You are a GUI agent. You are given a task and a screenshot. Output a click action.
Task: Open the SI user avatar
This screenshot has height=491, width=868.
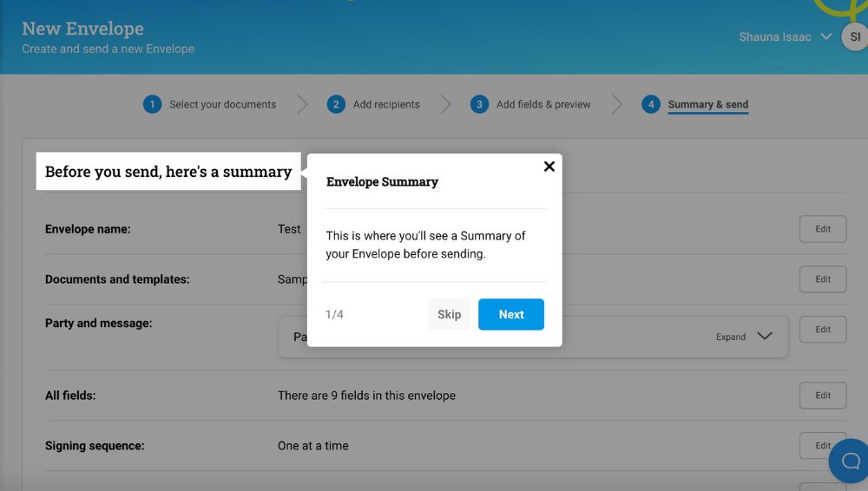855,36
